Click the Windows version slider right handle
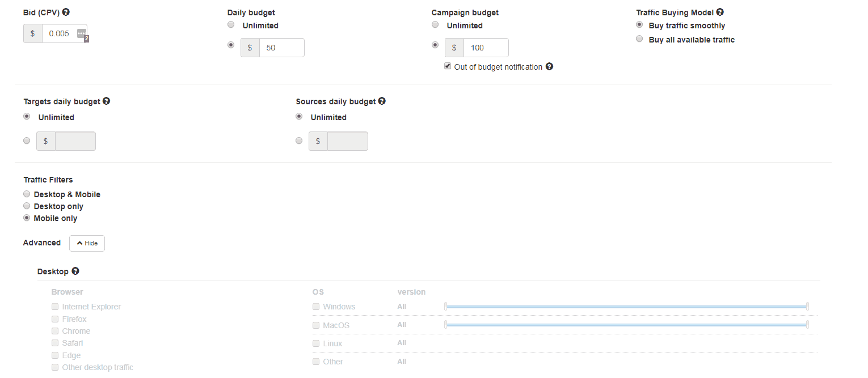This screenshot has width=868, height=378. (x=807, y=307)
